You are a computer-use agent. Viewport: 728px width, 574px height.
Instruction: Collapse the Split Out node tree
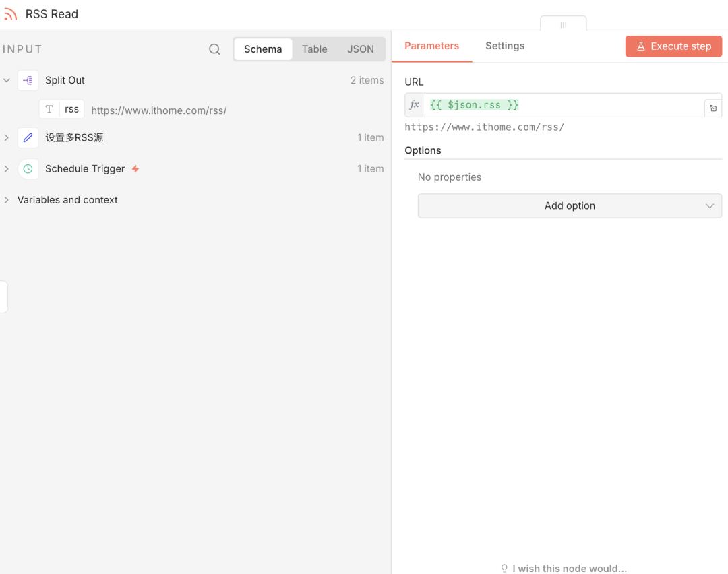7,80
